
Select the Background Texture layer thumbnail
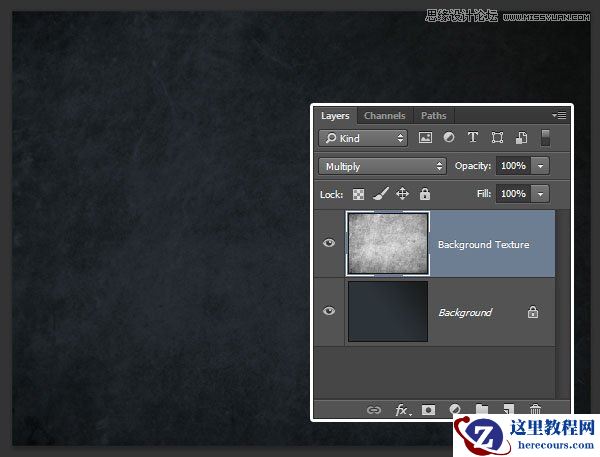tap(388, 244)
